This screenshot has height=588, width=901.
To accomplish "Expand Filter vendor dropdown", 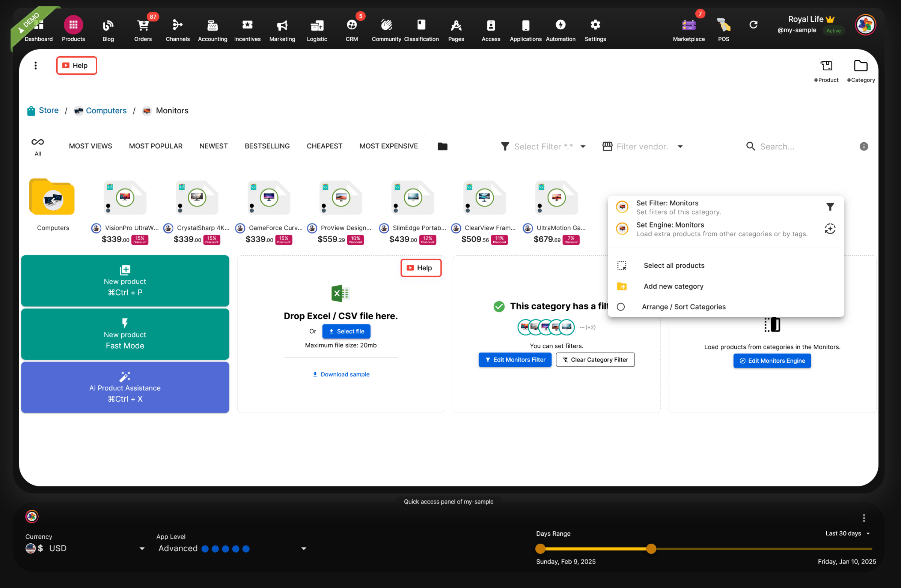I will (643, 146).
